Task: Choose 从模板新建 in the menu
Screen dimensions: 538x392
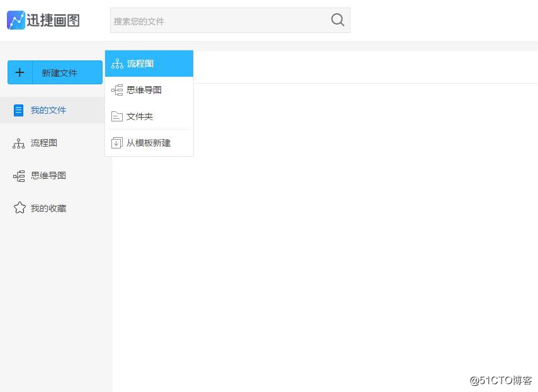Action: point(149,143)
